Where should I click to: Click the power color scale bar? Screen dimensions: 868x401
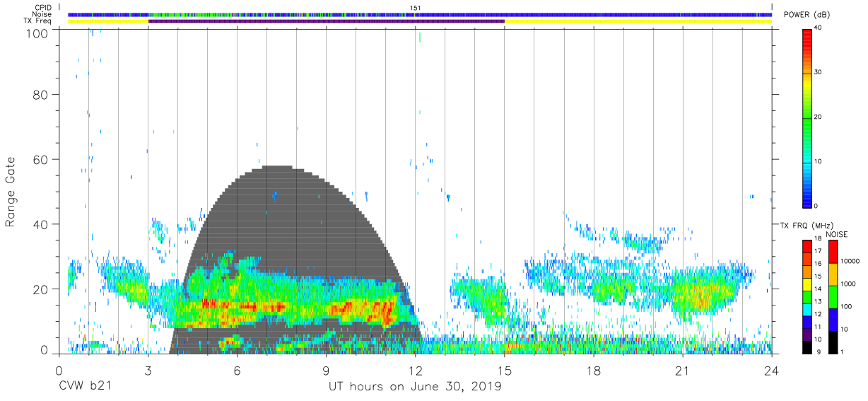coord(807,117)
